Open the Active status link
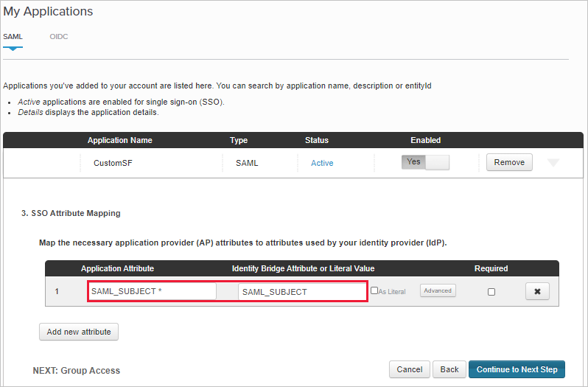This screenshot has width=588, height=387. tap(322, 163)
